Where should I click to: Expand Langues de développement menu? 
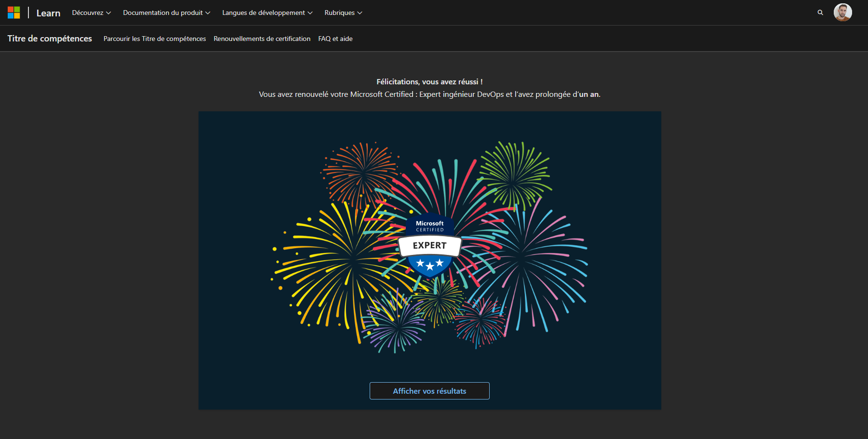pyautogui.click(x=267, y=13)
